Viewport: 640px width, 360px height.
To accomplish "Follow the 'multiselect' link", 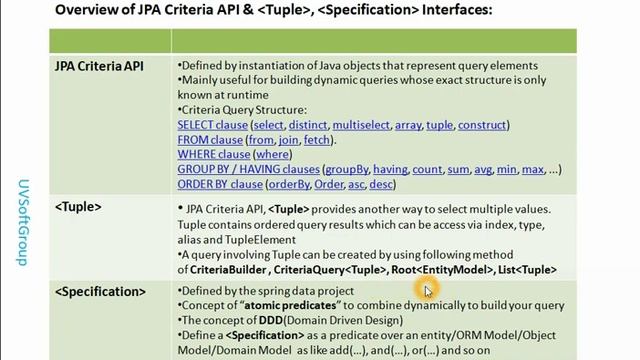I will coord(361,125).
